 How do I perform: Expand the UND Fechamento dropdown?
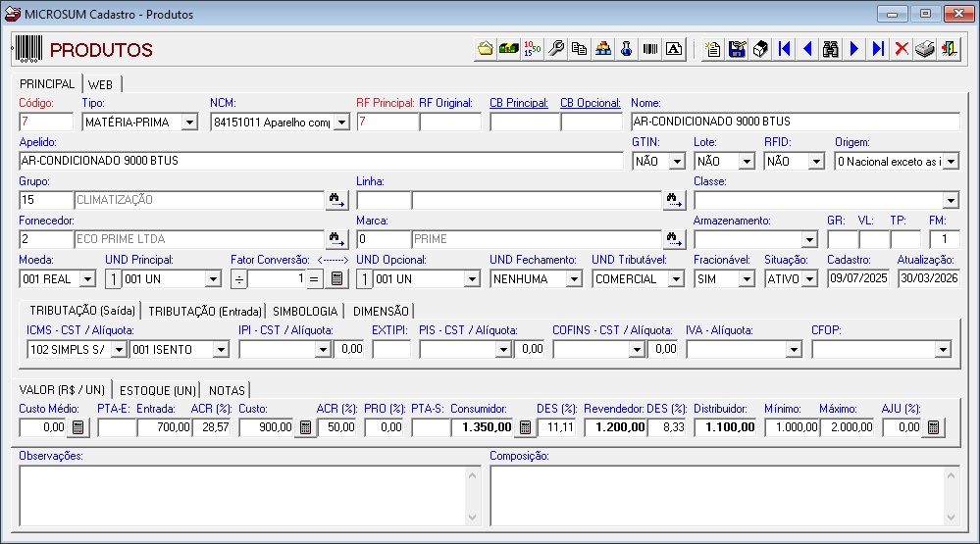point(574,278)
